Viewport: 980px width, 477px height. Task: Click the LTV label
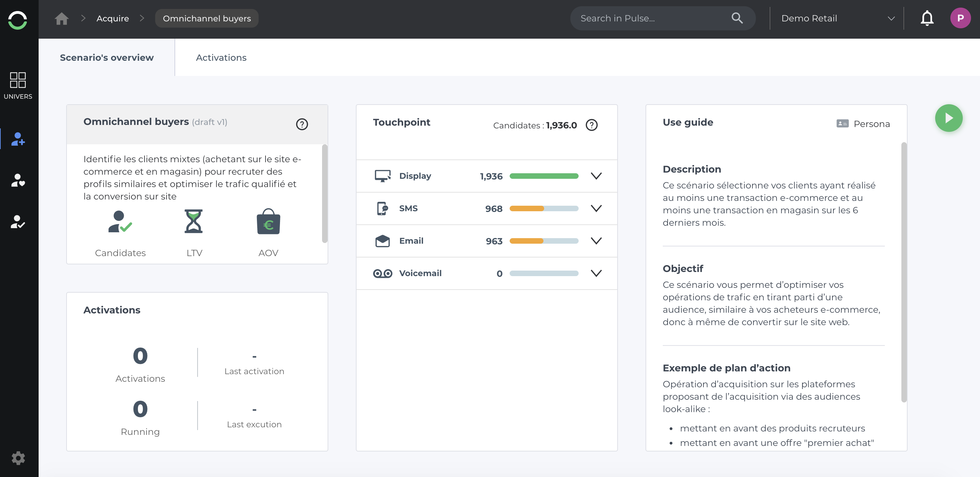194,253
